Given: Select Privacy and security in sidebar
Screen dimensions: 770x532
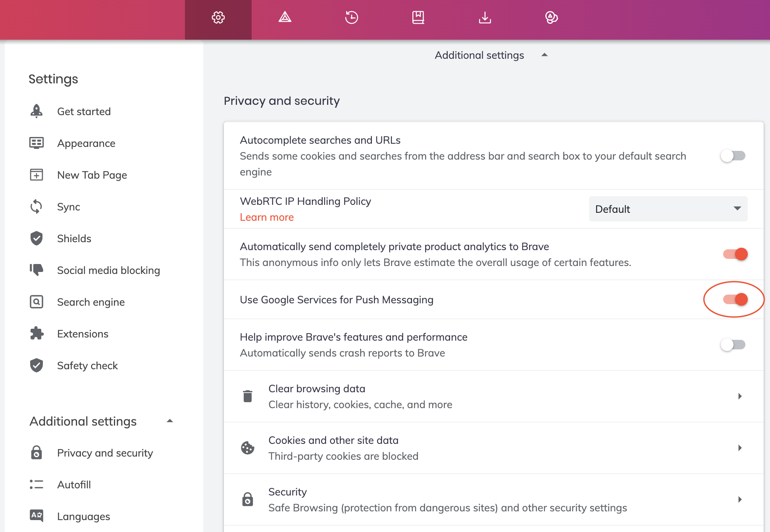Looking at the screenshot, I should tap(105, 453).
